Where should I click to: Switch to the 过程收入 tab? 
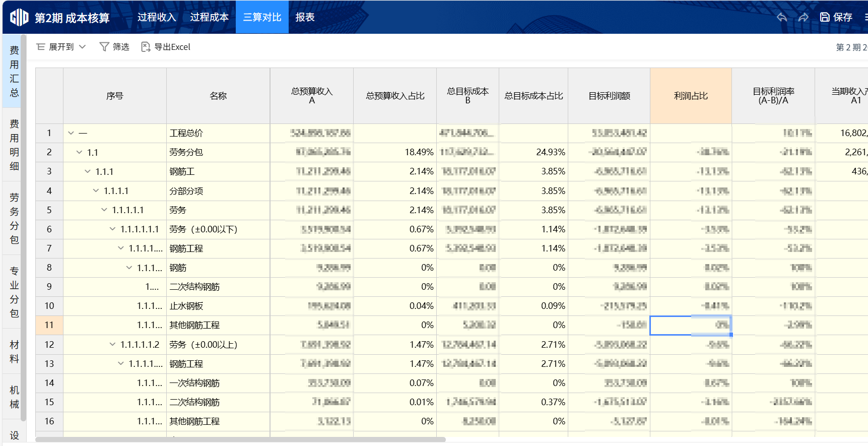click(157, 17)
